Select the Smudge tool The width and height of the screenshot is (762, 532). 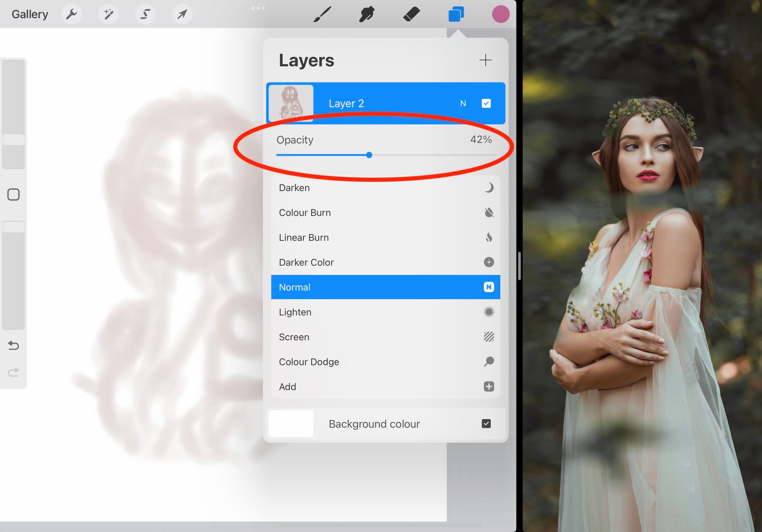(367, 14)
